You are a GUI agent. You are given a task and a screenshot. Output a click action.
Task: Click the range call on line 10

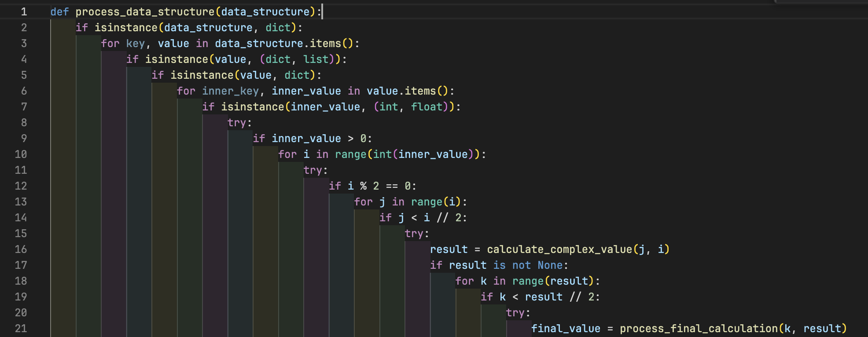[350, 154]
